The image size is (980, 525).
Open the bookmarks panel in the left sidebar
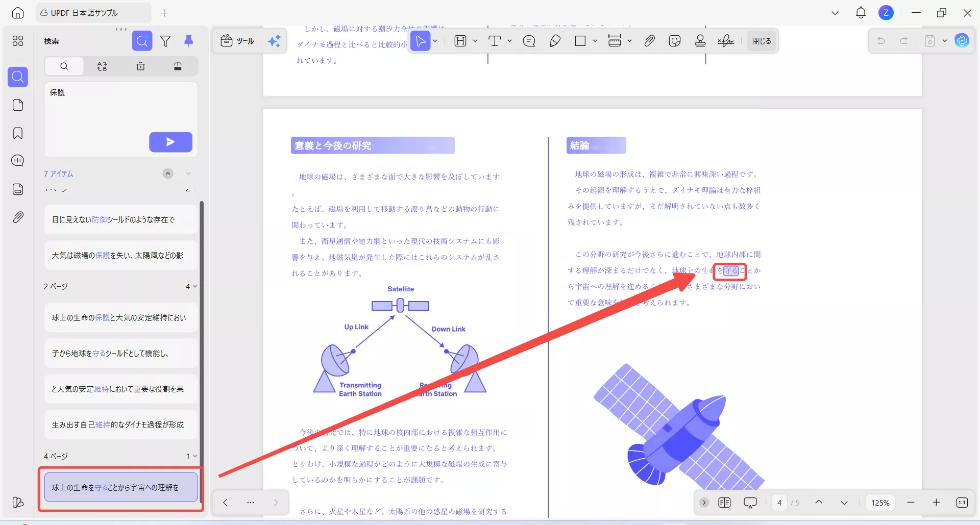[17, 133]
